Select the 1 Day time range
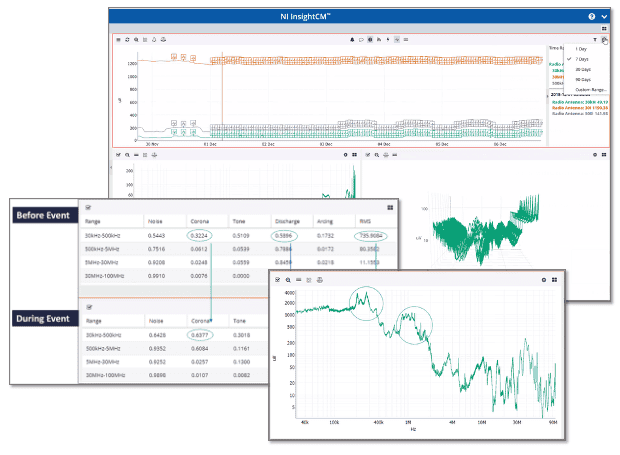The image size is (620, 455). click(581, 49)
